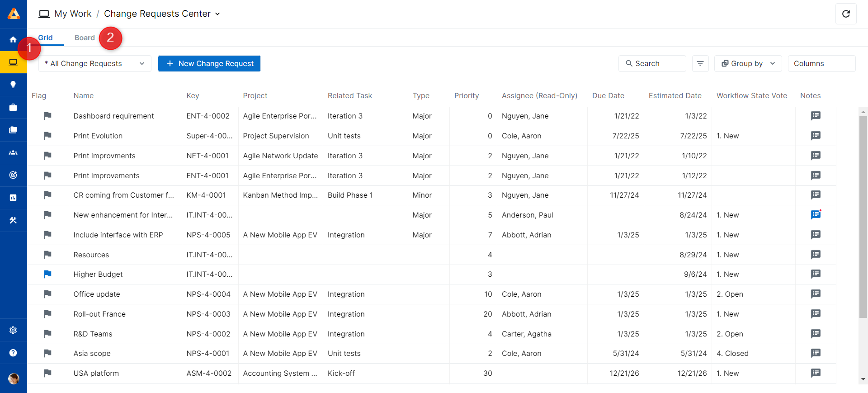Expand the Change Requests Center breadcrumb menu

coord(217,14)
